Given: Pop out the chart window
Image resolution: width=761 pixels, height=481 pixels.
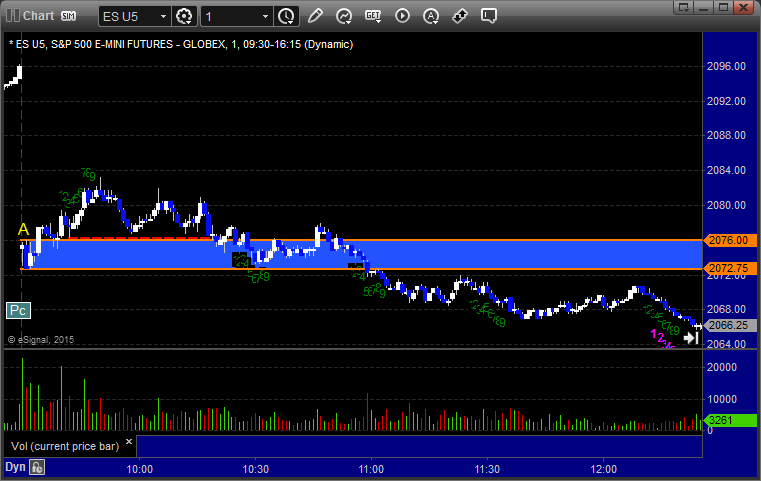Looking at the screenshot, I should coord(683,7).
